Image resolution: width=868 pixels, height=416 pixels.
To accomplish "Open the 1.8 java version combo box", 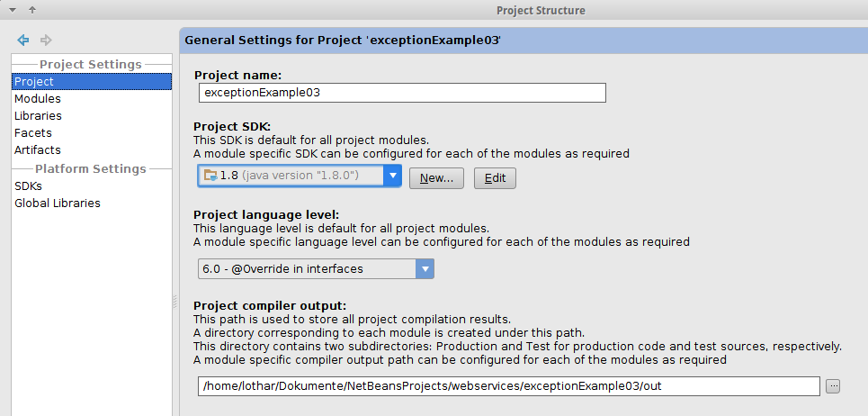I will tap(290, 176).
